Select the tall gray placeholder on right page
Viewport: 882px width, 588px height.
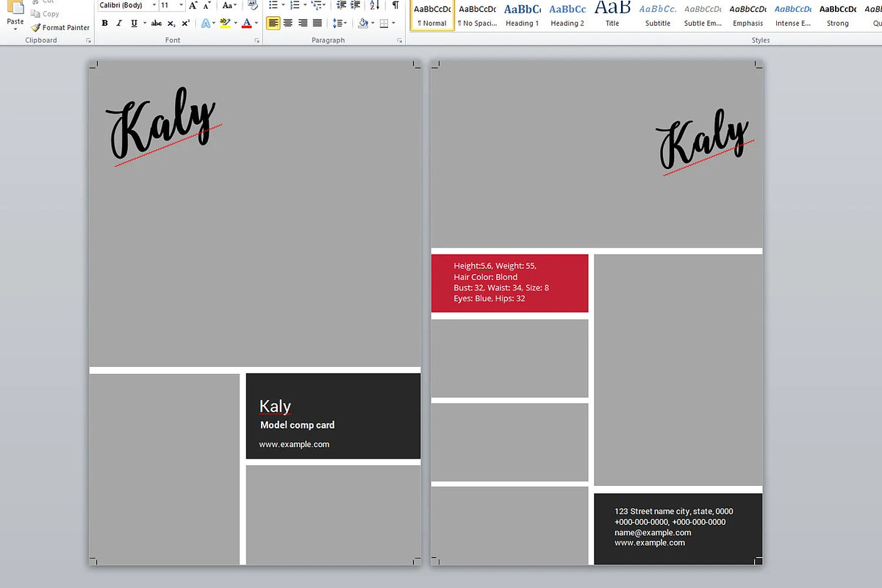pyautogui.click(x=678, y=370)
